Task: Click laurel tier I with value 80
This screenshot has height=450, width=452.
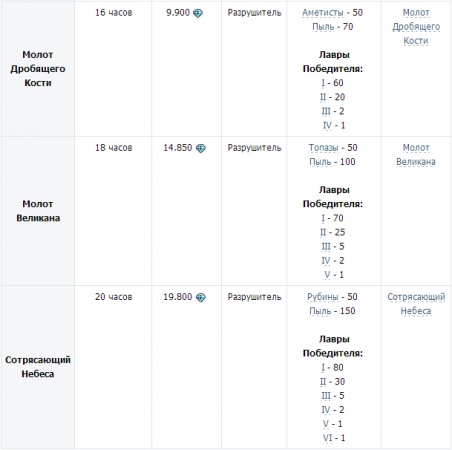Action: click(323, 367)
